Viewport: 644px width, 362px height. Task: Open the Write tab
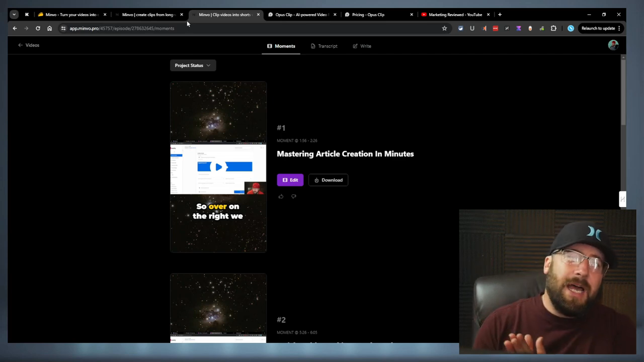[x=362, y=46]
